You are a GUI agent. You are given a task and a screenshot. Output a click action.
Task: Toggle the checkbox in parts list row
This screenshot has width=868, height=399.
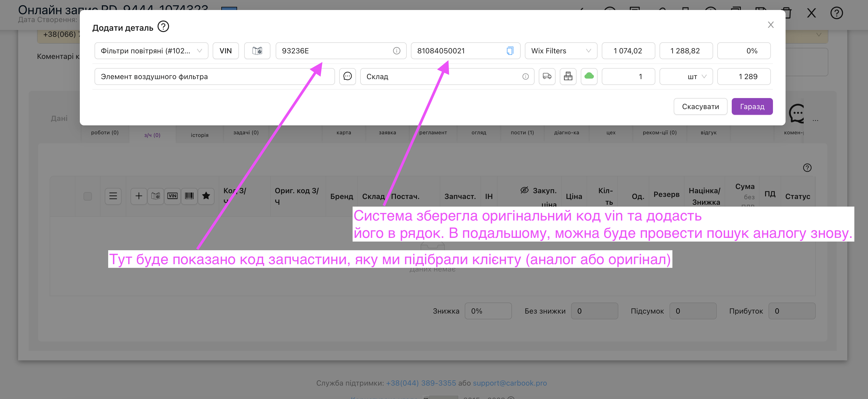[87, 196]
